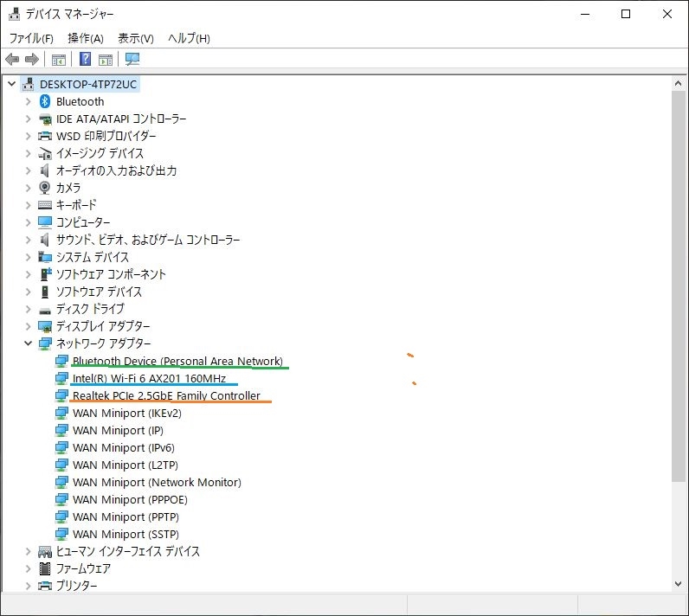Toggle the console tree pane toolbar icon
This screenshot has width=689, height=616.
pos(59,60)
